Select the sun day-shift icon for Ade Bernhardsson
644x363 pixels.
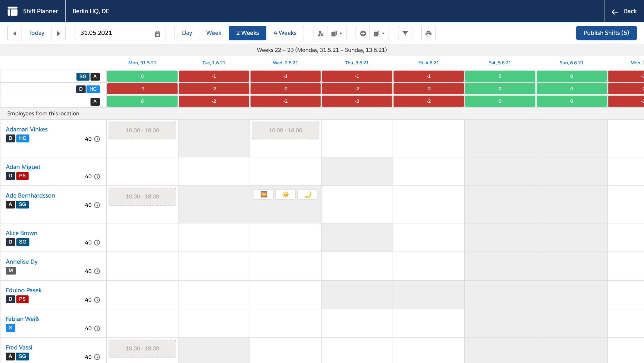tap(286, 195)
